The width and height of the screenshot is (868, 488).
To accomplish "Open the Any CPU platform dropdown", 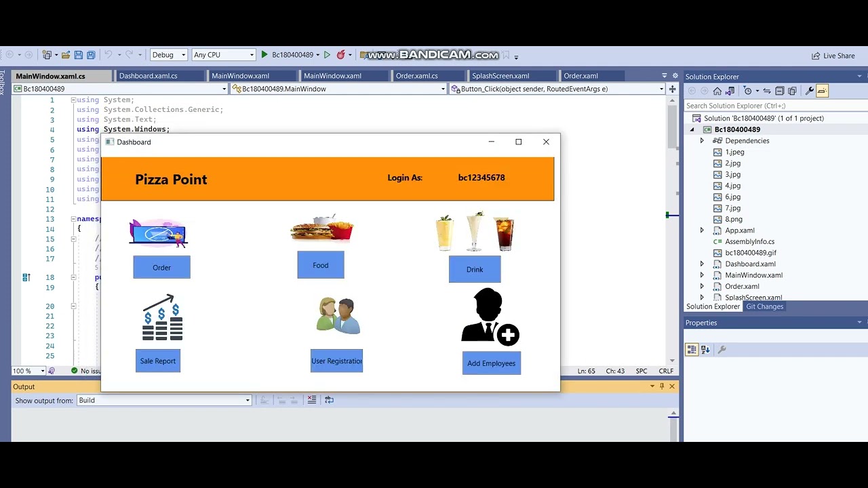I will coord(223,55).
